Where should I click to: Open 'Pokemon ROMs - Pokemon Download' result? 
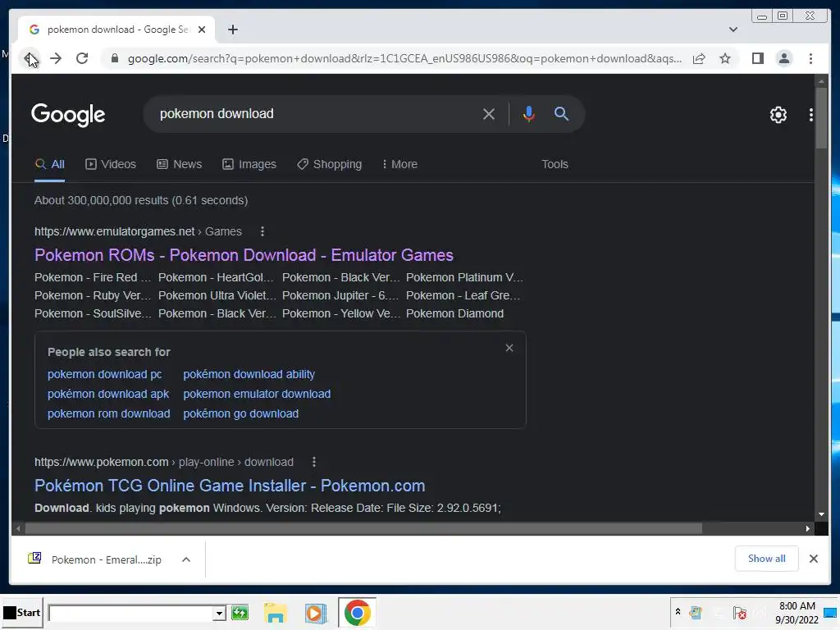point(244,255)
